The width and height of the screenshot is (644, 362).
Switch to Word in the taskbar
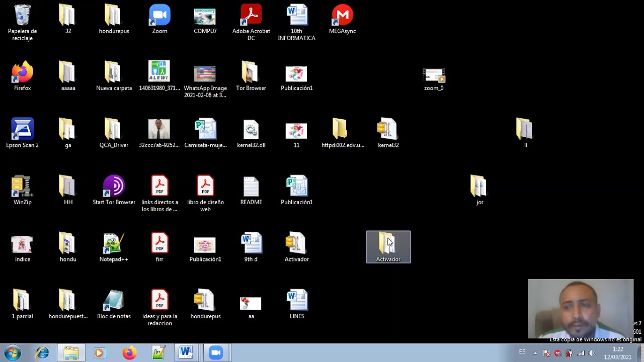tap(186, 353)
